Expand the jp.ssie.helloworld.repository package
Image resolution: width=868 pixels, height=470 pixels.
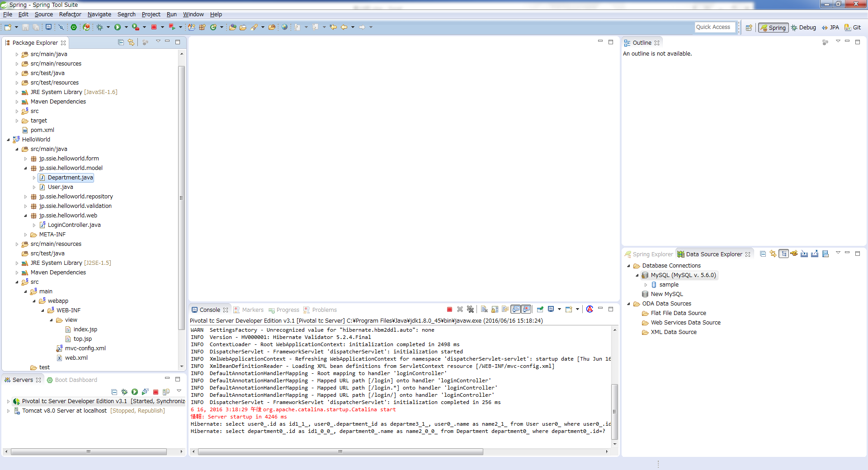click(25, 197)
